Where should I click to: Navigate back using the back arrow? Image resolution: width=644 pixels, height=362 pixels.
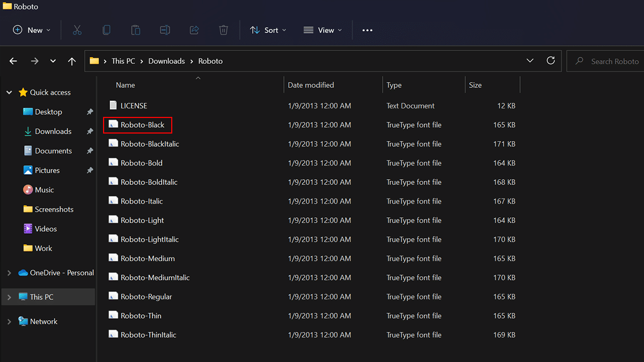(13, 61)
